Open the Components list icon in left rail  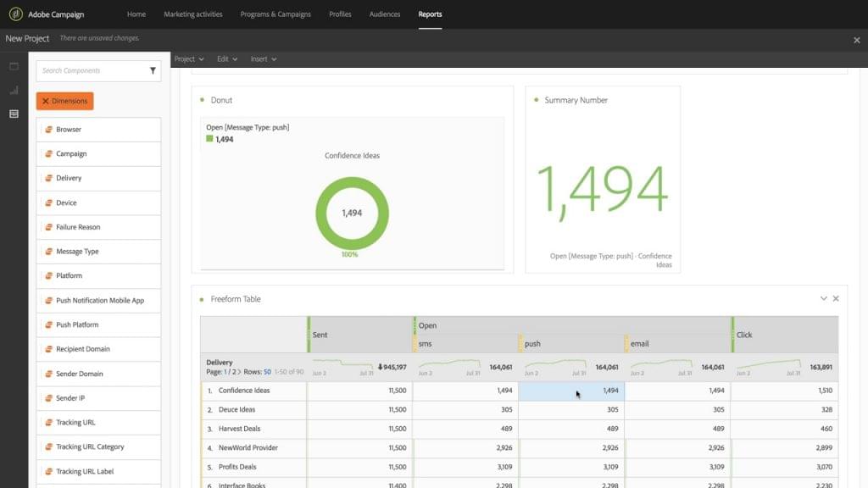[x=14, y=114]
